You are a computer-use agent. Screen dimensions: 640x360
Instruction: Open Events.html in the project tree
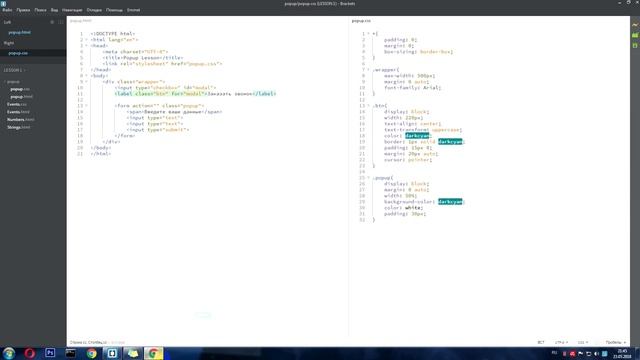coord(18,112)
